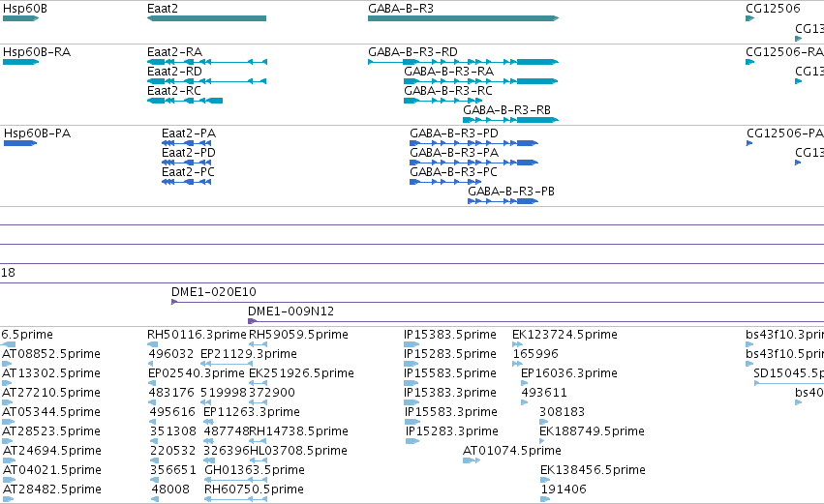Select feature 308183
This screenshot has height=504, width=824.
pos(562,412)
